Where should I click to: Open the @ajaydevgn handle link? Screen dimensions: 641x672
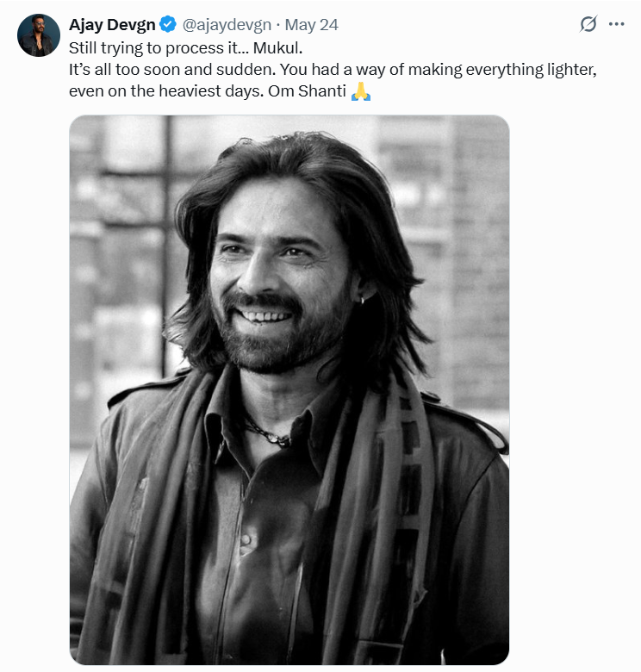pos(227,25)
